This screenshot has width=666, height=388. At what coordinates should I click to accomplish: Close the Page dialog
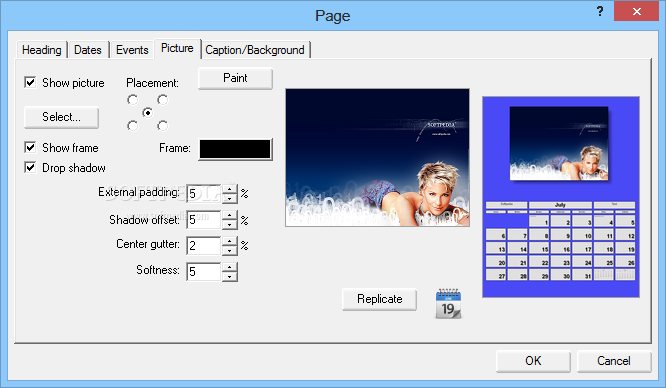636,11
